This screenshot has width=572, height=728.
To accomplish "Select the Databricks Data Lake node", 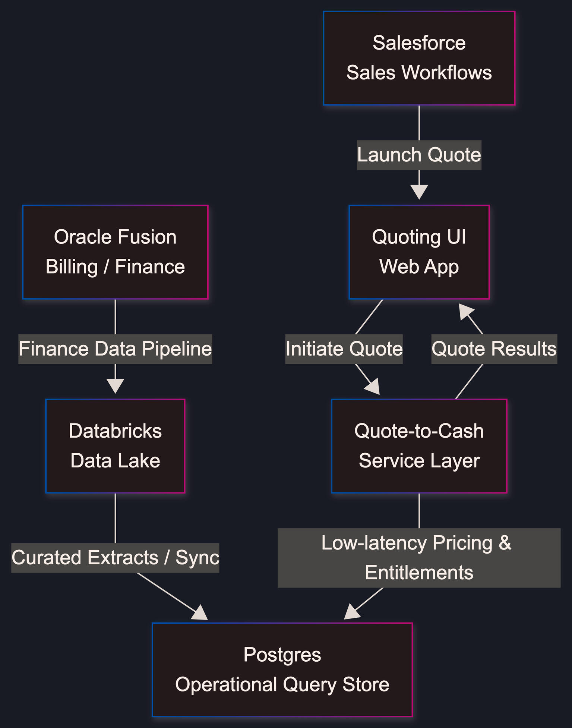I will (x=115, y=446).
